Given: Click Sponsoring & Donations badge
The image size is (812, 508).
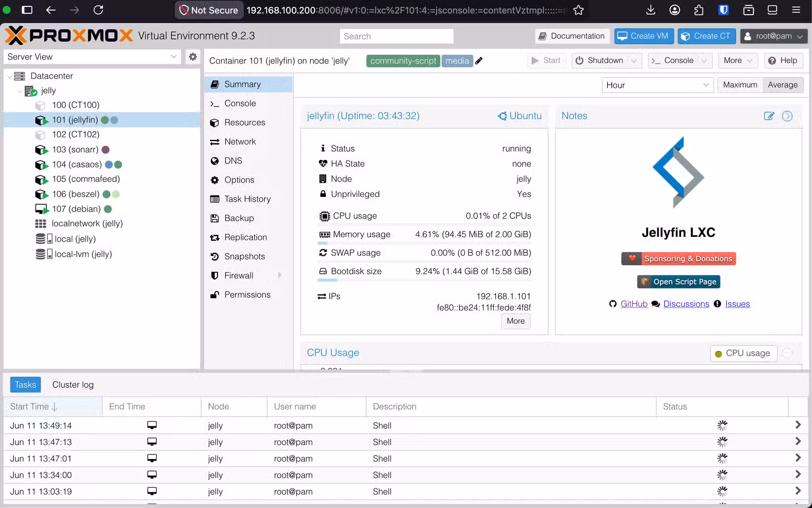Looking at the screenshot, I should pos(679,258).
